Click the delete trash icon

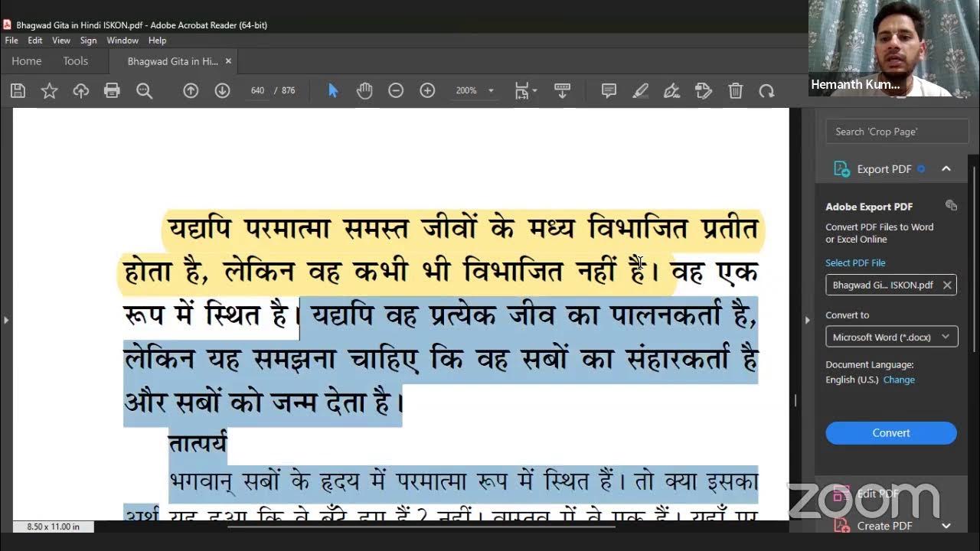click(736, 91)
